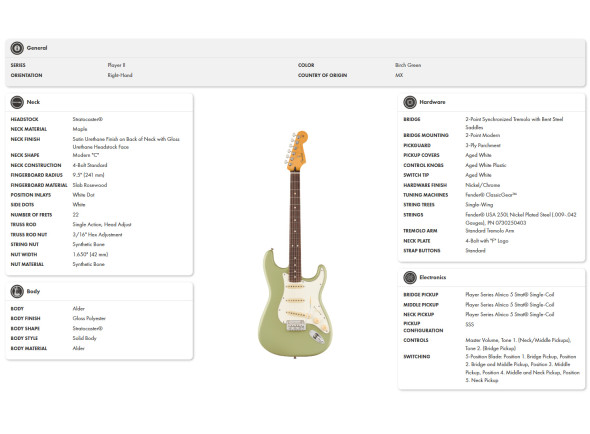Click the ORIENTATION label

tap(26, 75)
